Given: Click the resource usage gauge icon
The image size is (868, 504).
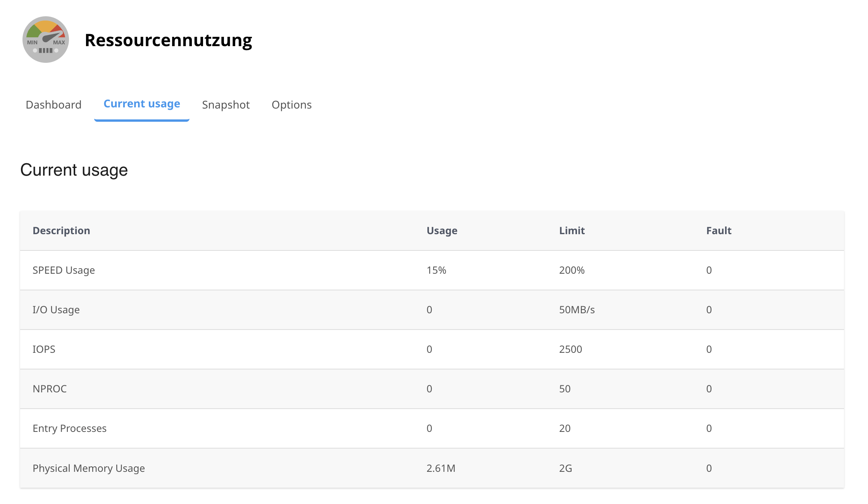Looking at the screenshot, I should [x=46, y=40].
